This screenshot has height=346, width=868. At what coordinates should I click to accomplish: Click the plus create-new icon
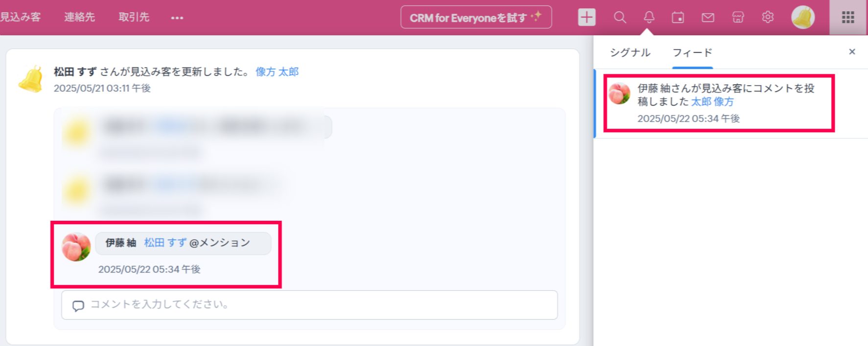click(586, 17)
